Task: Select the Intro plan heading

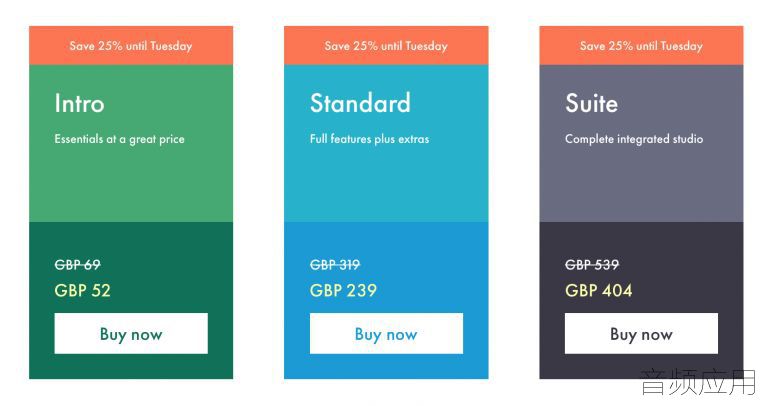Action: (79, 103)
